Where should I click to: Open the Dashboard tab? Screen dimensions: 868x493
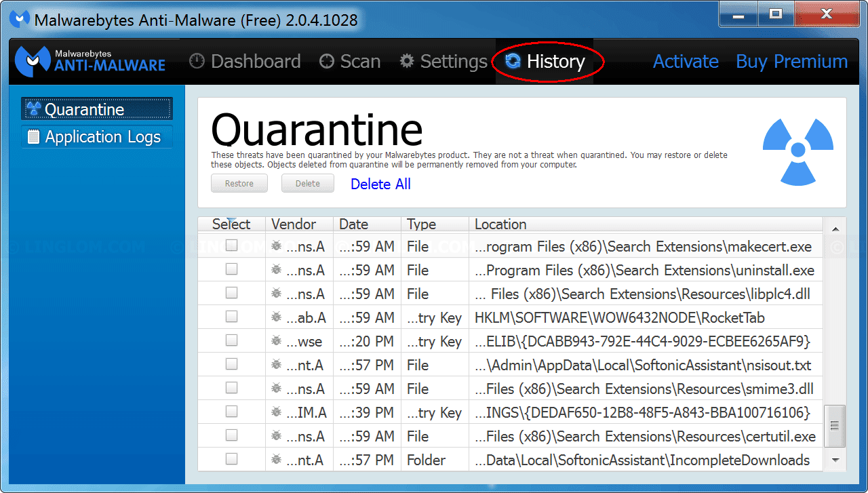pos(245,62)
